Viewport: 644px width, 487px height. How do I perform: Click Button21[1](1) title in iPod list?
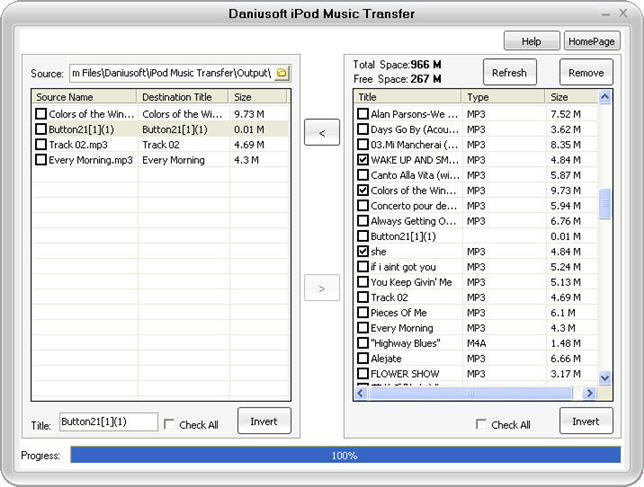[403, 237]
